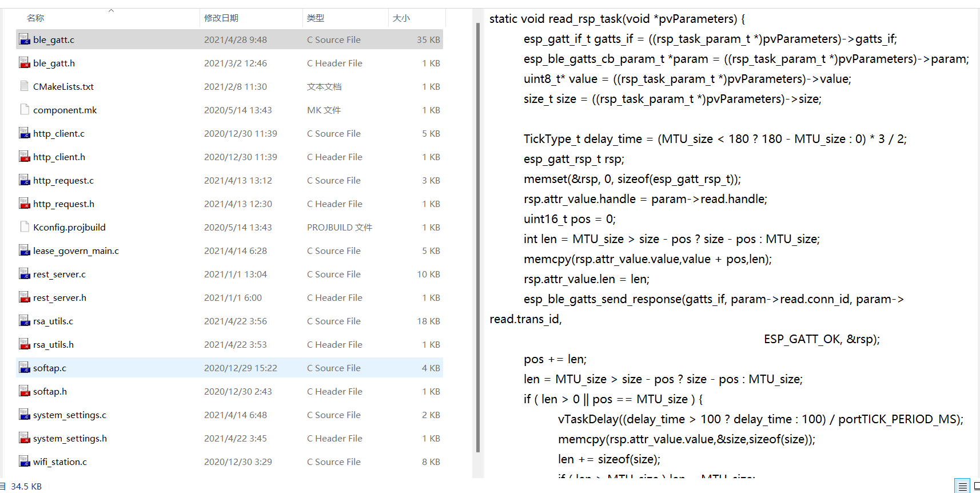Select file name ble_gatt.c

click(54, 39)
